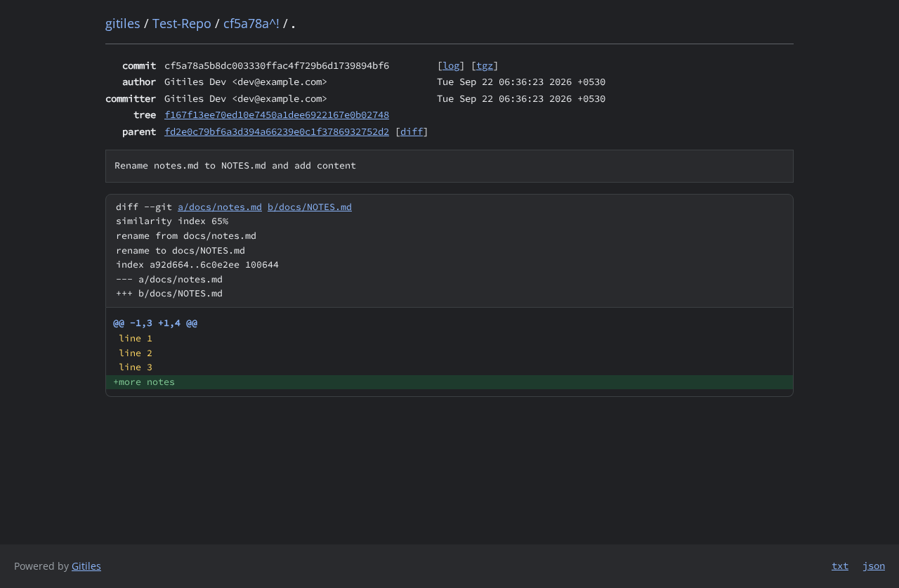Open the cf5a78a^! breadcrumb link
Viewport: 899px width, 588px height.
(x=251, y=23)
